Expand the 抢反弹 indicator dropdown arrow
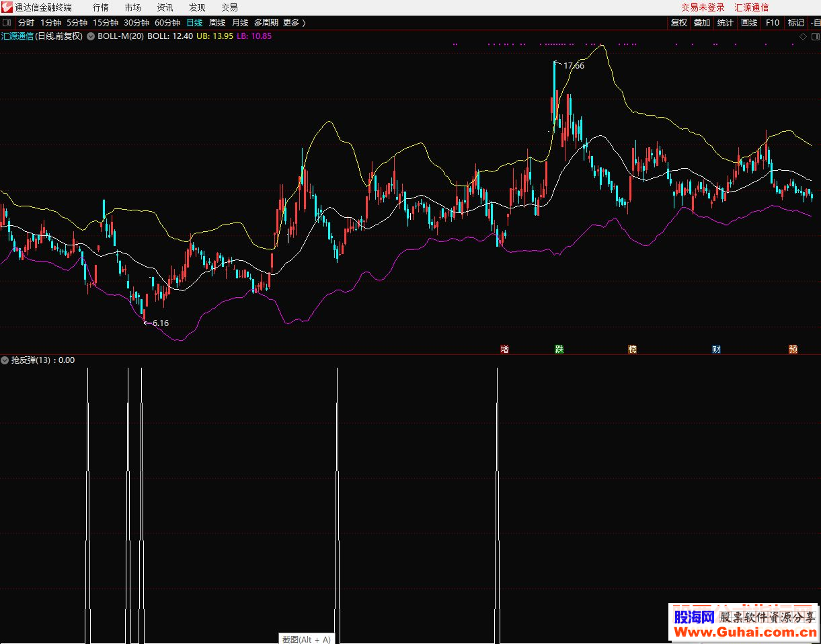 [x=5, y=360]
